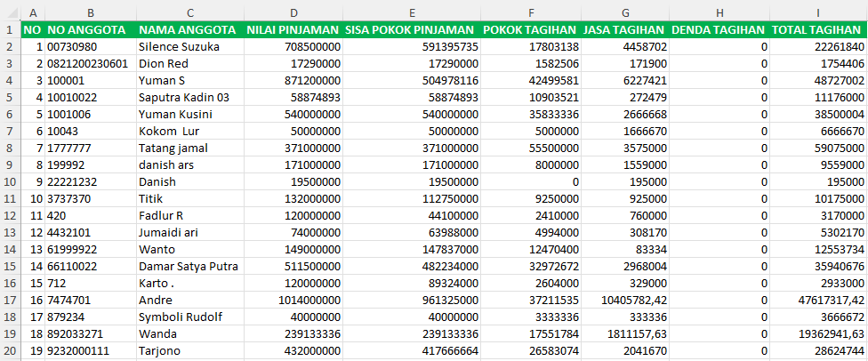Click the NILAI PINJAMAN header cell

(x=293, y=29)
